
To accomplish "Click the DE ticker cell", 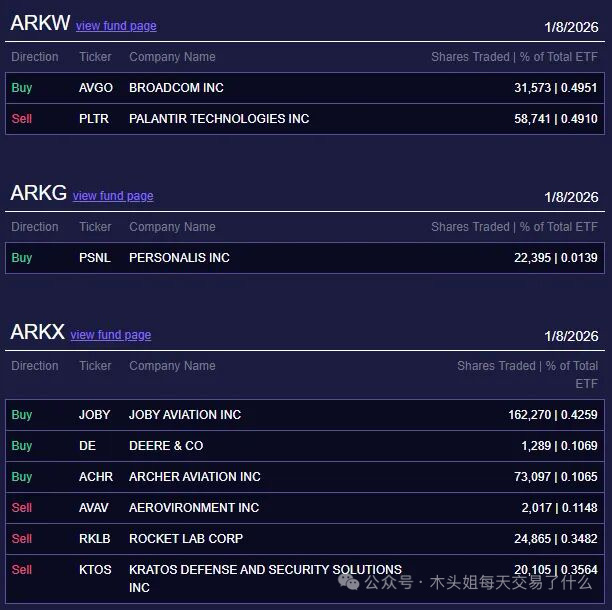I will pos(87,446).
